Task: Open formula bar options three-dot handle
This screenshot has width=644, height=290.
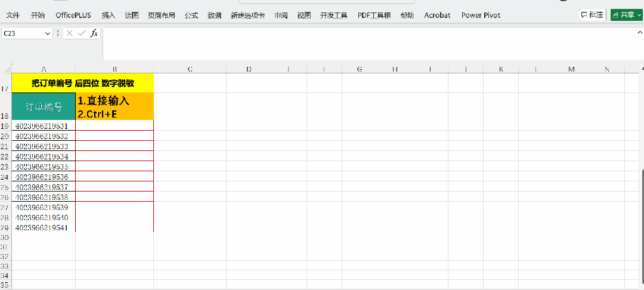Action: (58, 33)
